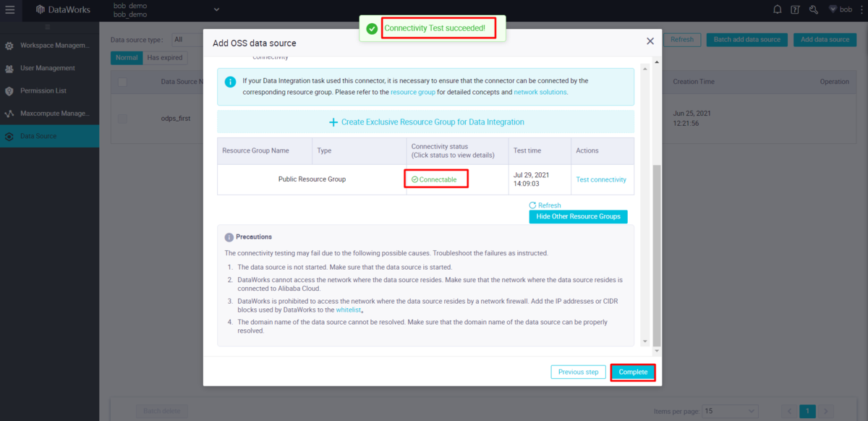This screenshot has width=868, height=421.
Task: Open the notifications bell icon
Action: point(778,9)
